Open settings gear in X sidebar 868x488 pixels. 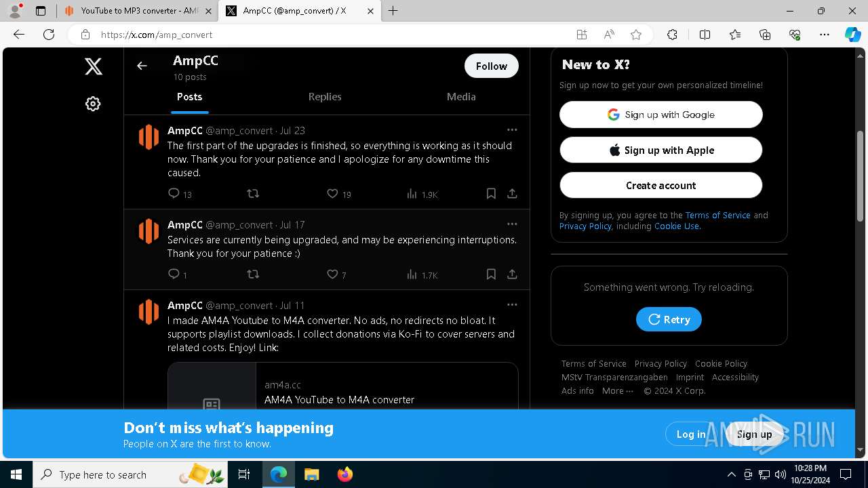click(x=93, y=104)
